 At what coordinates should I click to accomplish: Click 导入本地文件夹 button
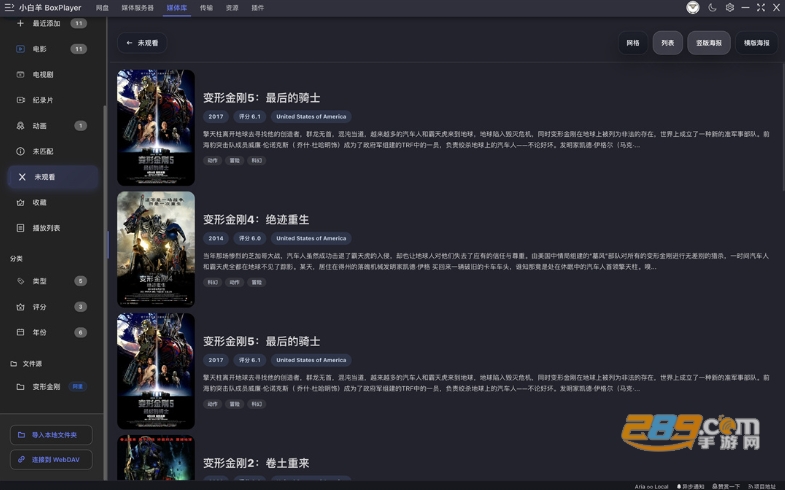(51, 435)
